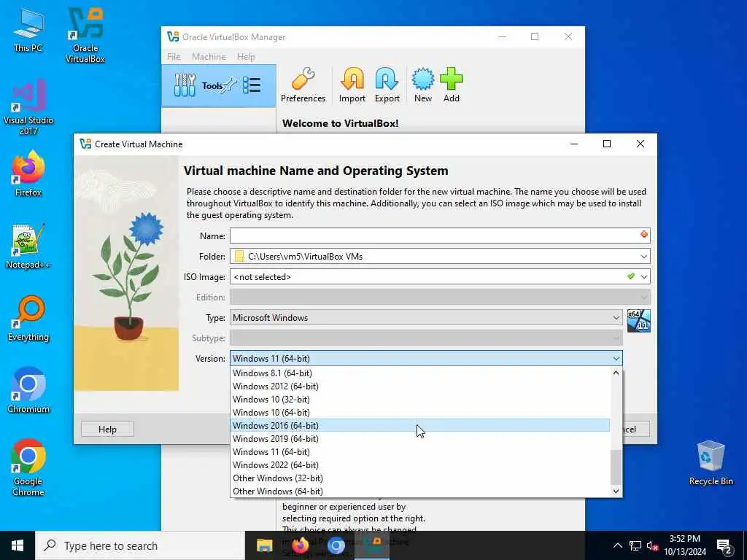Open Everything search desktop shortcut
Viewport: 747px width, 560px height.
coord(28,319)
